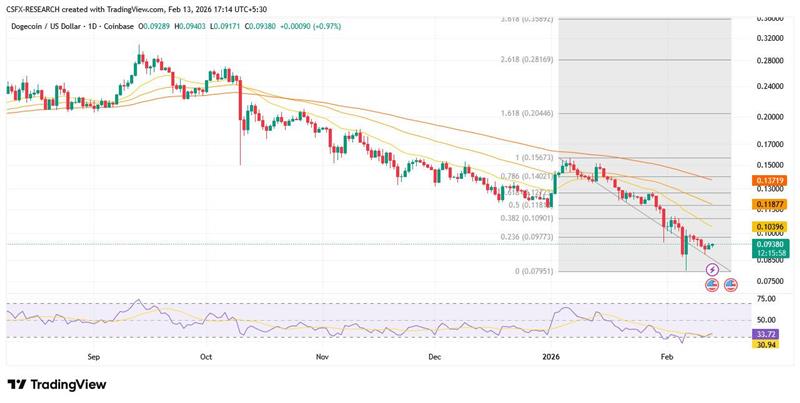Select the green 0.09380 current price label

pos(770,244)
